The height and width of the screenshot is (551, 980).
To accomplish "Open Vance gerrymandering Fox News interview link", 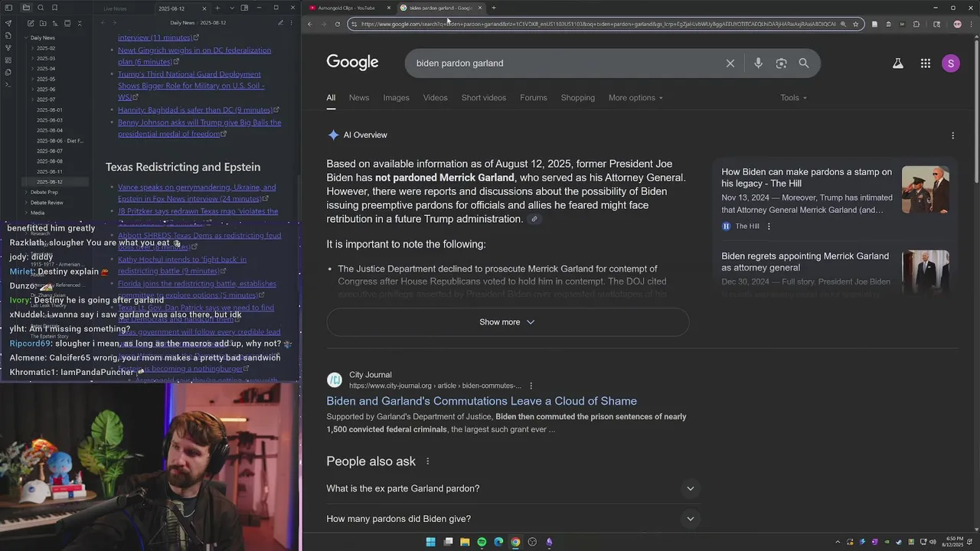I will click(197, 193).
